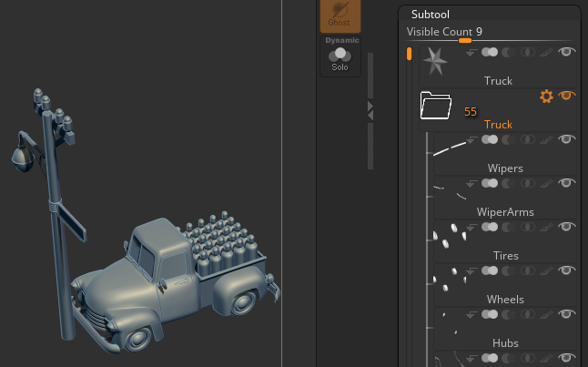Set subtraction mode on Wipers row
The width and height of the screenshot is (588, 367).
pyautogui.click(x=508, y=139)
